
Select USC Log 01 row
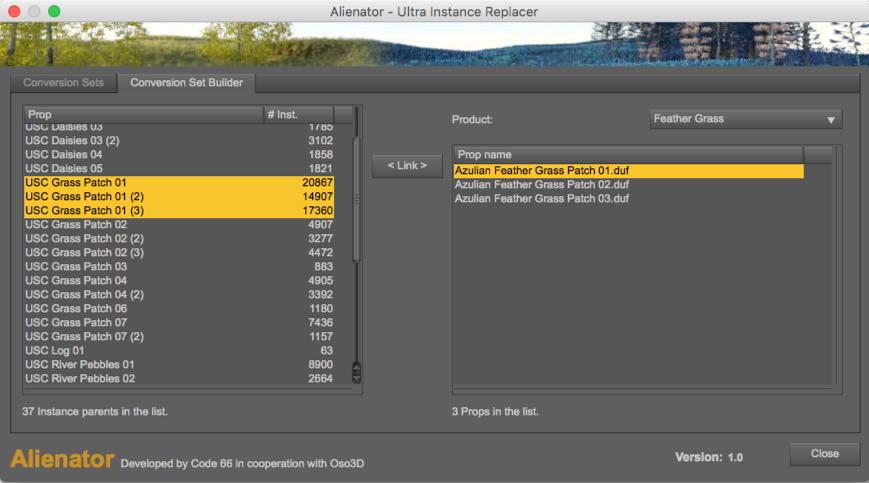pyautogui.click(x=178, y=351)
